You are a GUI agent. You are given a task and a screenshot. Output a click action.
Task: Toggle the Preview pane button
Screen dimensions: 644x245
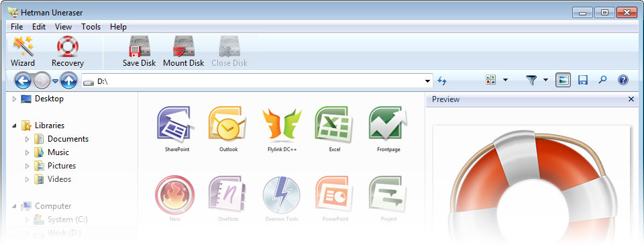click(563, 80)
